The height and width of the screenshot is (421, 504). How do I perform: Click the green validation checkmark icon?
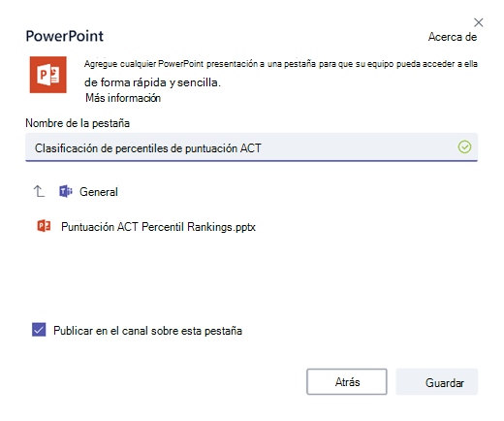pos(464,147)
